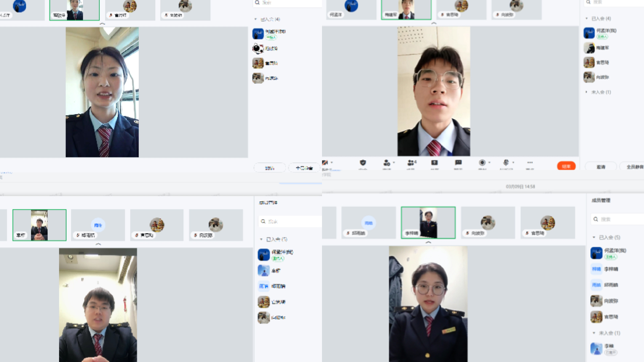Click the security shield icon in toolbar

(363, 162)
